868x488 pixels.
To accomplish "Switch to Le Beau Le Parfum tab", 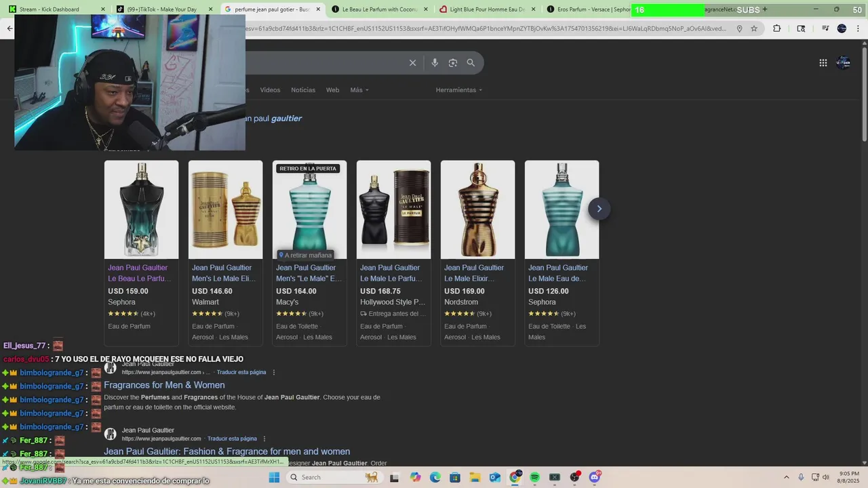I will click(380, 9).
